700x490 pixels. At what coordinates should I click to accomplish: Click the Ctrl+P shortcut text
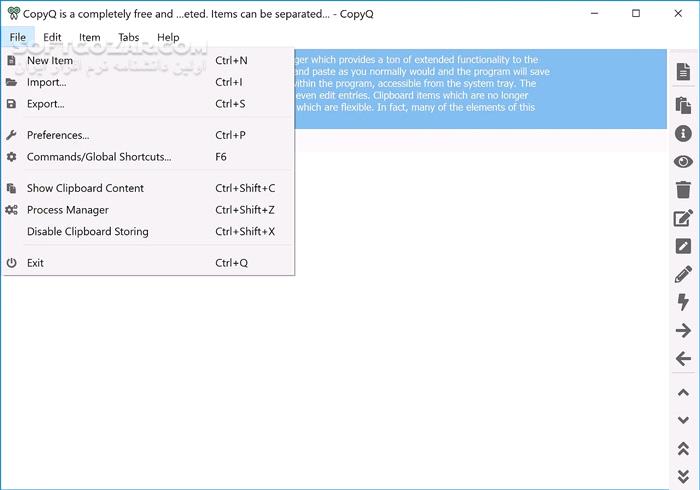(x=230, y=135)
